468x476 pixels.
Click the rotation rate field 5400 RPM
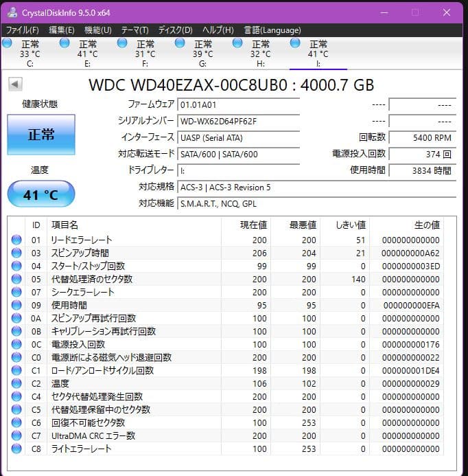tap(423, 137)
